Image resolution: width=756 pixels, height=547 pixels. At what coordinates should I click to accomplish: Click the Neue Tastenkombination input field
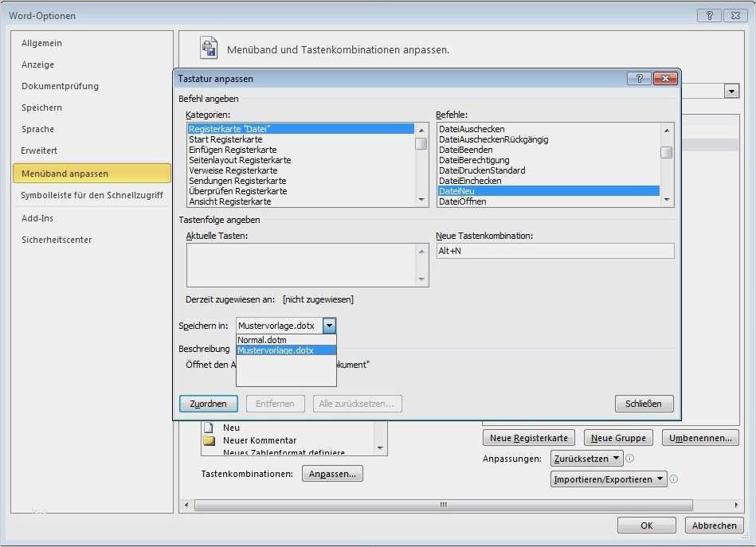pos(554,251)
